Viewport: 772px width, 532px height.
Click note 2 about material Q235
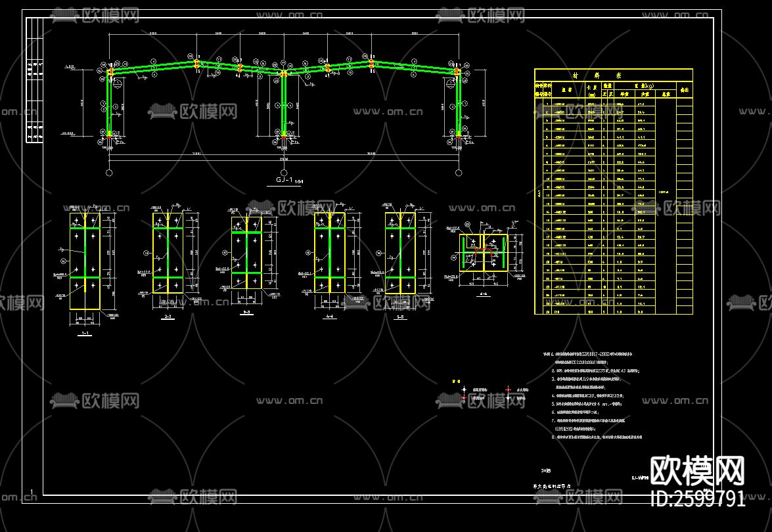coord(596,370)
